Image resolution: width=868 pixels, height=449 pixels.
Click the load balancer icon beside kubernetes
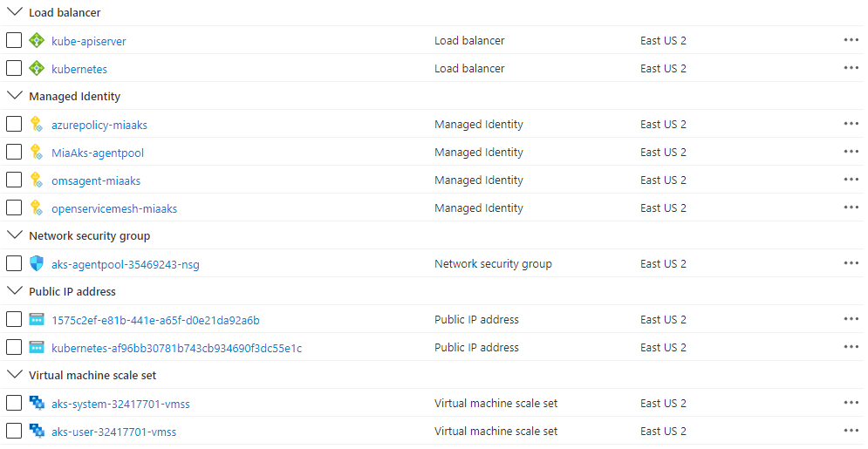point(37,69)
